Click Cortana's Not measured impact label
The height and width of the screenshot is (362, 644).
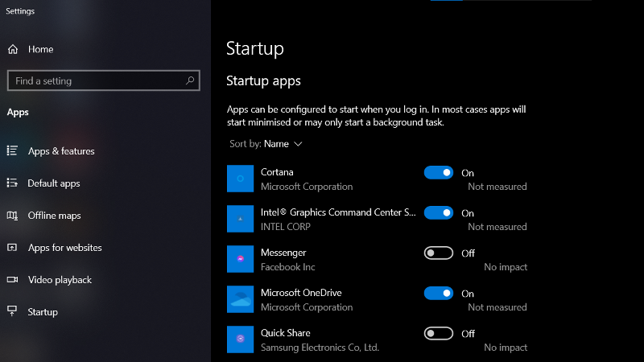click(497, 187)
